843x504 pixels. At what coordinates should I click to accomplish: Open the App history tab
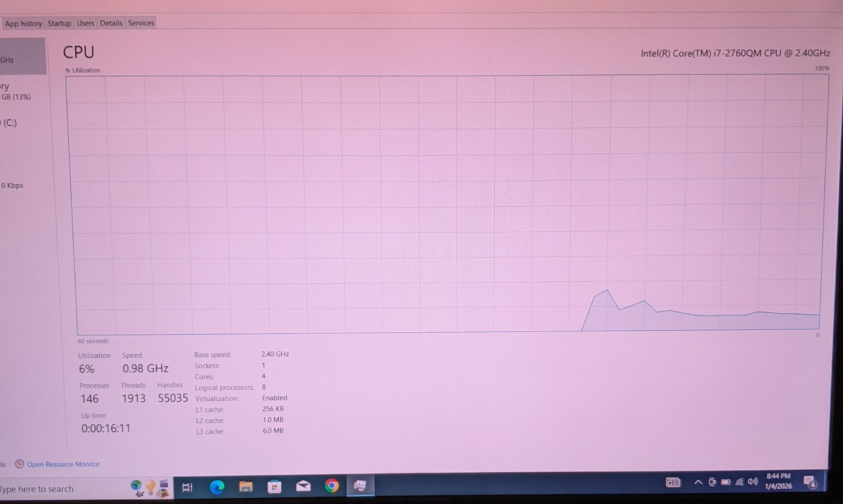coord(23,23)
